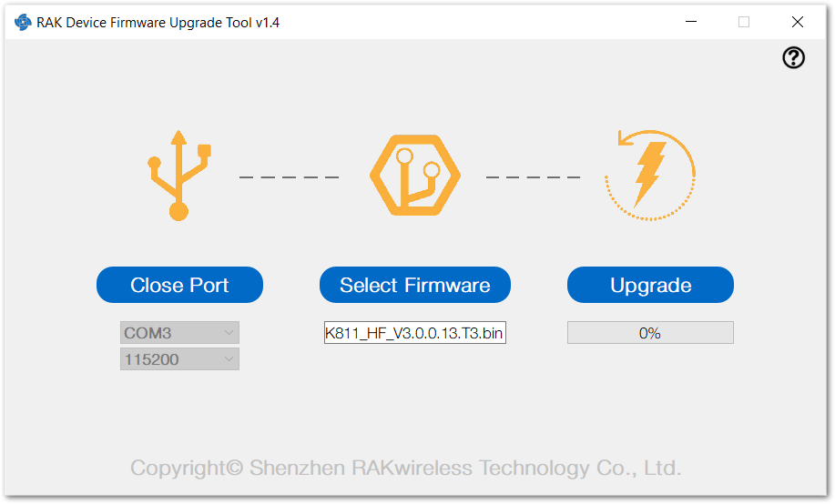Screen dimensions: 835x504
Task: Open the help question mark icon
Action: pos(793,57)
